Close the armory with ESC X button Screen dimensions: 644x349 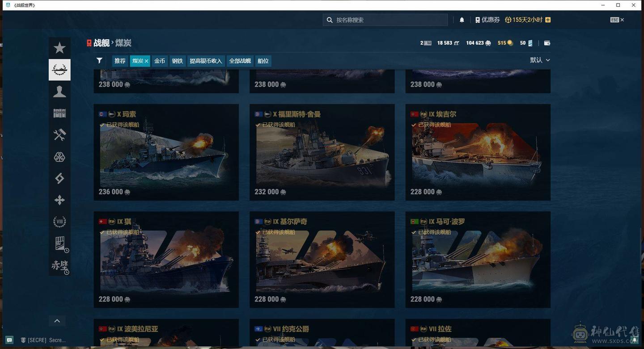pyautogui.click(x=617, y=20)
